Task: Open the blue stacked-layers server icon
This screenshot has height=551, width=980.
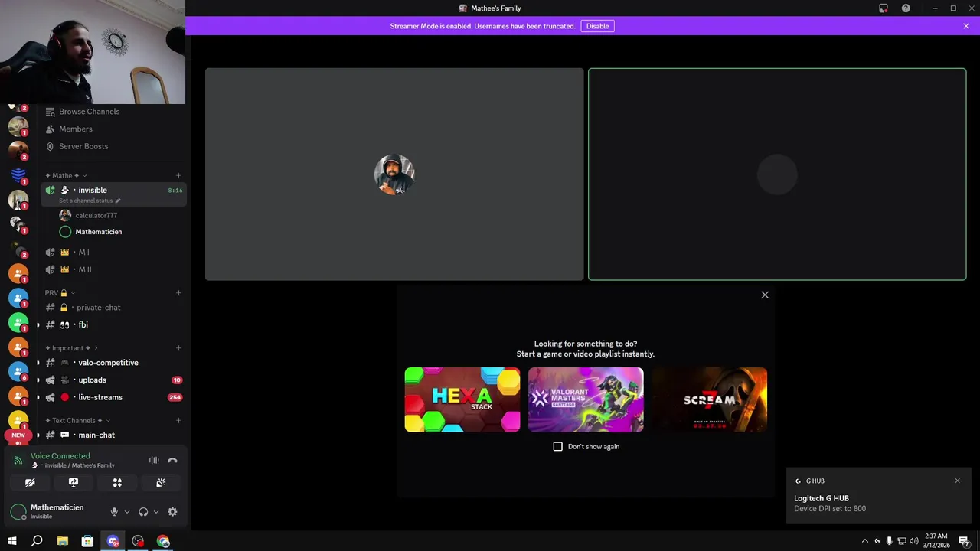Action: click(18, 175)
